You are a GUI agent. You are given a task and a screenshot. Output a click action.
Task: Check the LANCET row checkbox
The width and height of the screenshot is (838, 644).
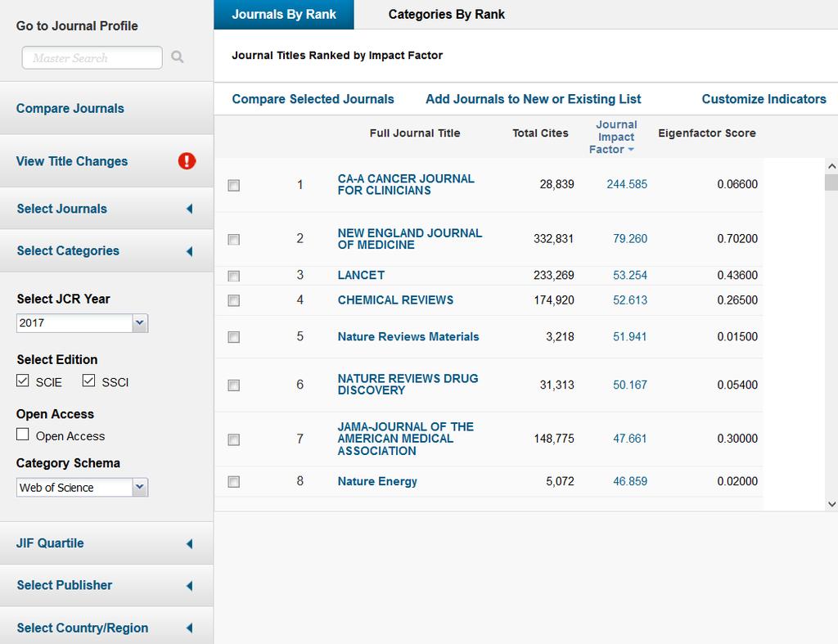pos(233,276)
